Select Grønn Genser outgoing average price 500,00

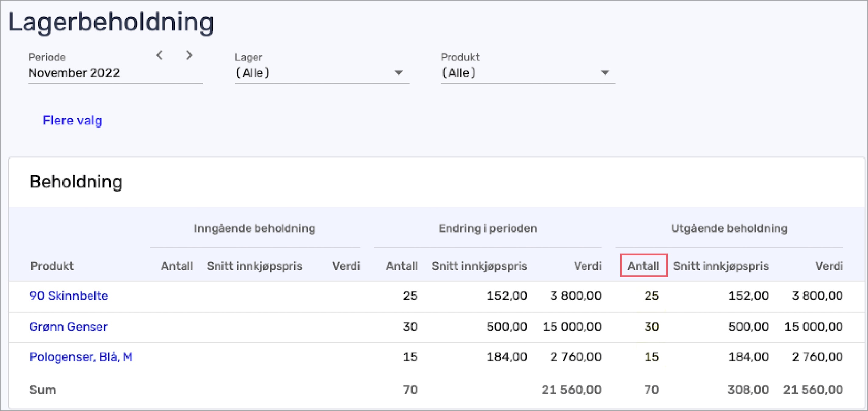click(748, 327)
